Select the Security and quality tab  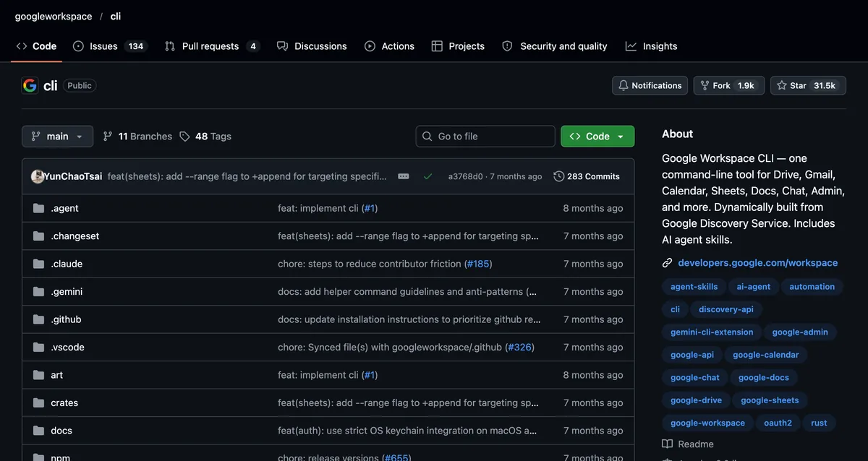point(555,46)
